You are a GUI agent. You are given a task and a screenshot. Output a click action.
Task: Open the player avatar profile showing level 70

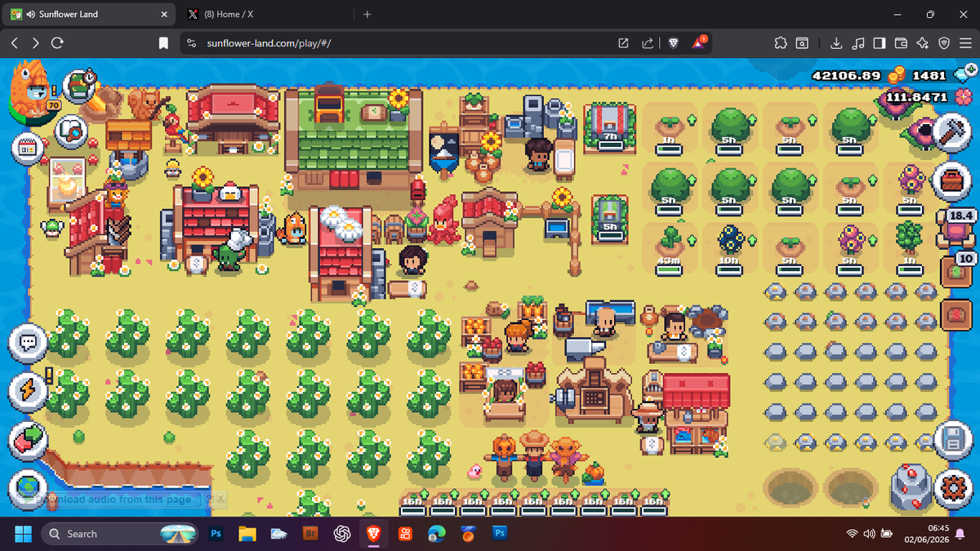tap(33, 91)
